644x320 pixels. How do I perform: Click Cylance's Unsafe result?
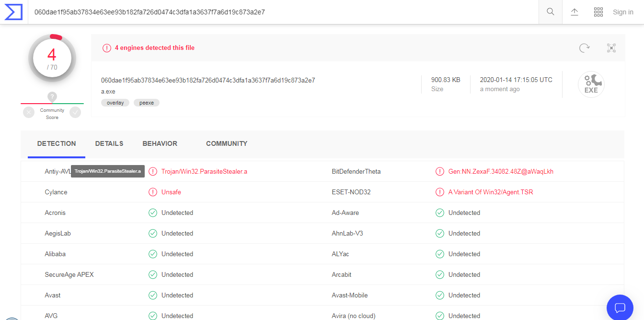171,192
